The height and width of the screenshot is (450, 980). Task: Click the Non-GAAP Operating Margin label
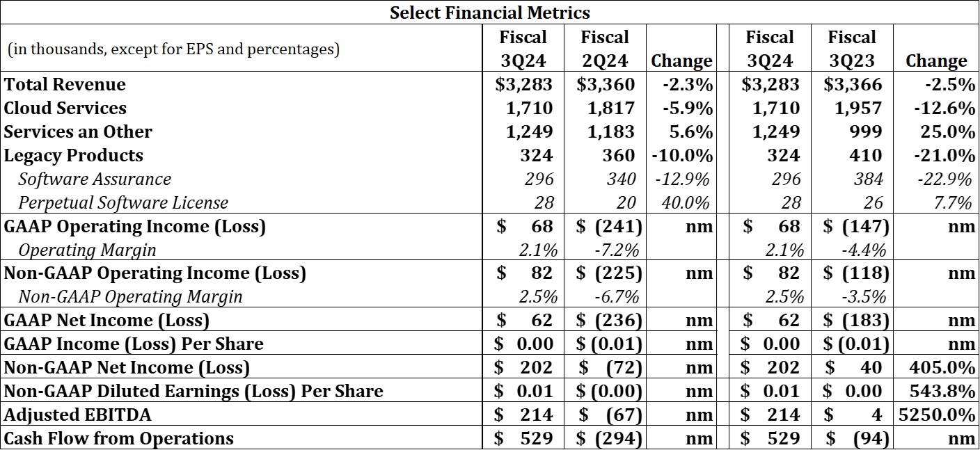coord(130,297)
